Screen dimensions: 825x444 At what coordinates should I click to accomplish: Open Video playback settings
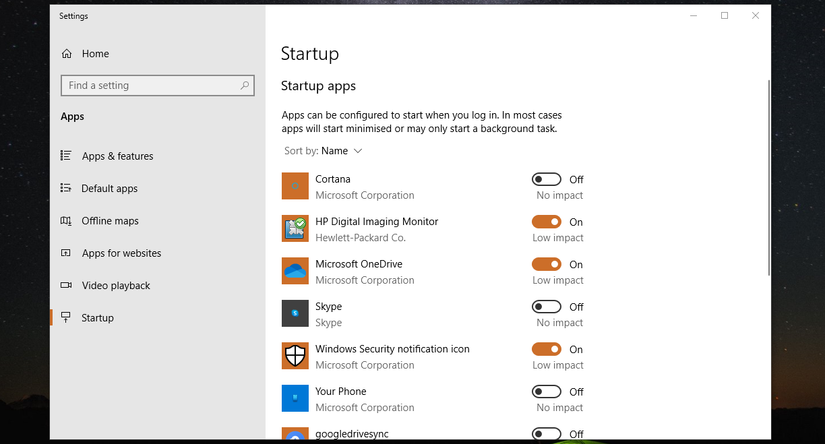click(x=115, y=286)
